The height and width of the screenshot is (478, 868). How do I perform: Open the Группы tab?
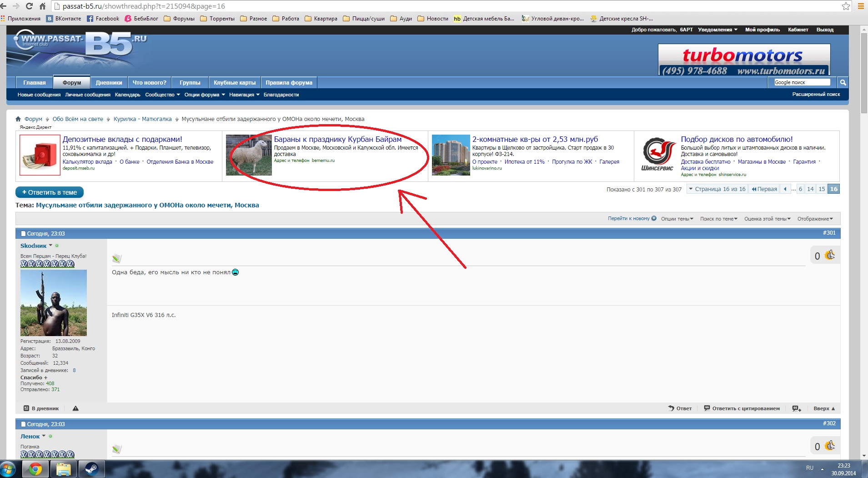[190, 82]
